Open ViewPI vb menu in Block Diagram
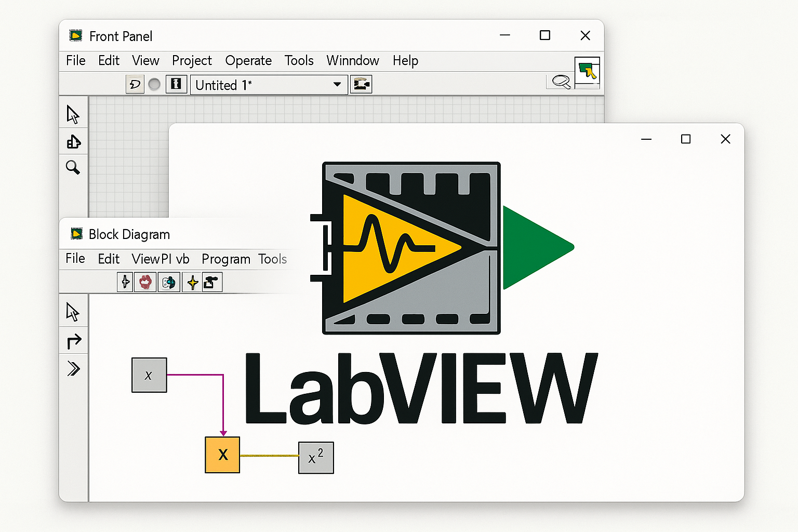 click(161, 259)
